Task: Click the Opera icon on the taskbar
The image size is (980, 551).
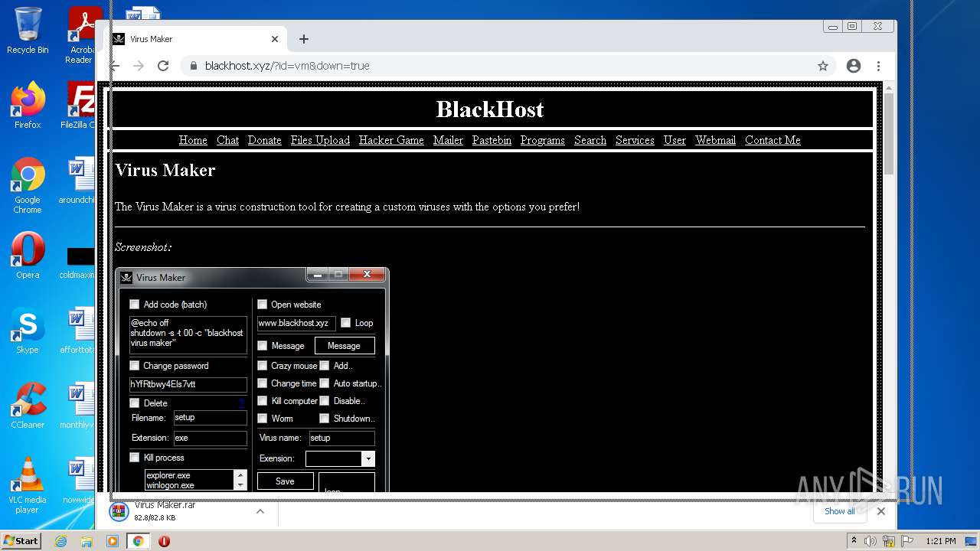Action: pos(164,541)
